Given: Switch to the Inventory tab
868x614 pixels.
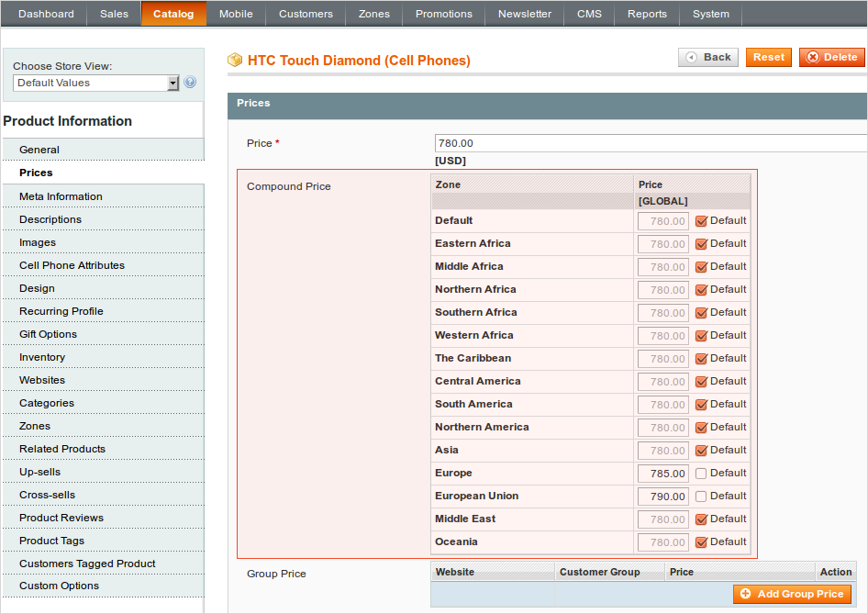Looking at the screenshot, I should pos(104,357).
